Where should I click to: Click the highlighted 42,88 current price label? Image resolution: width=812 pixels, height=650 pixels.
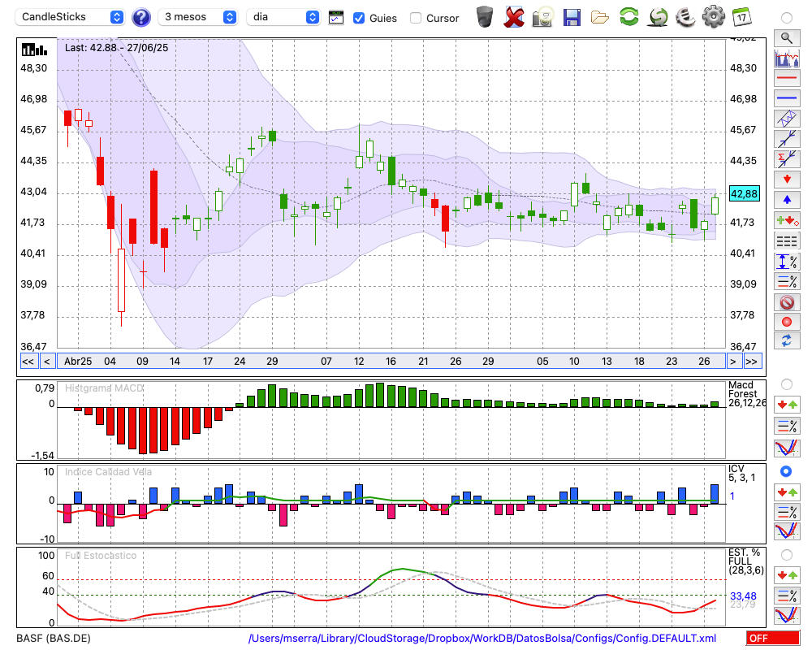744,194
